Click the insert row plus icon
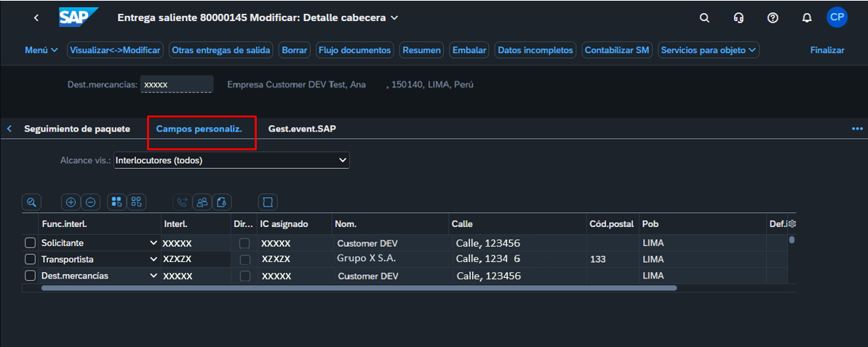 71,202
